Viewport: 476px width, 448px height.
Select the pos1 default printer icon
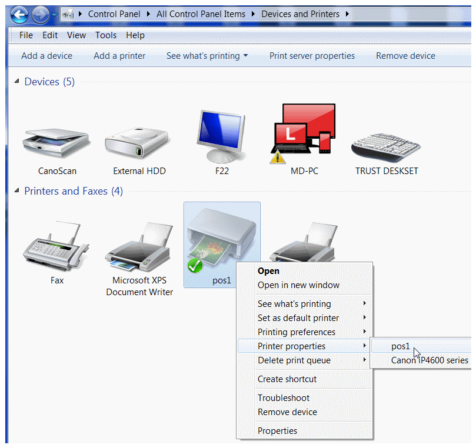coord(222,240)
